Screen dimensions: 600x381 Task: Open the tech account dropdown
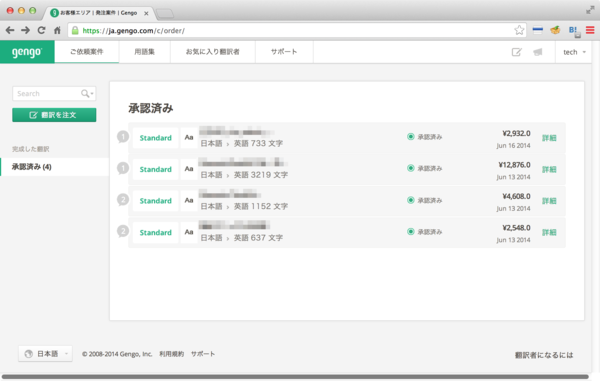[x=574, y=52]
